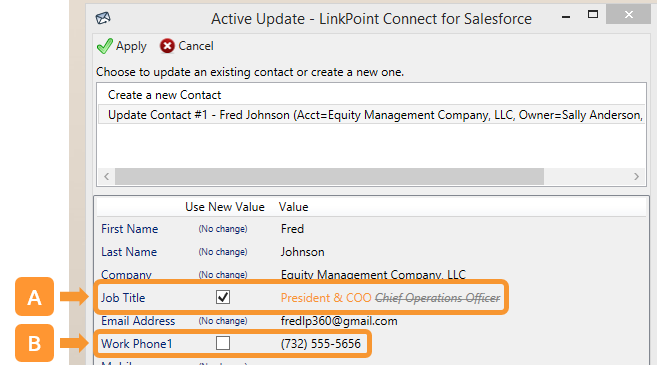
Task: Maximize the Active Update window
Action: pyautogui.click(x=593, y=15)
